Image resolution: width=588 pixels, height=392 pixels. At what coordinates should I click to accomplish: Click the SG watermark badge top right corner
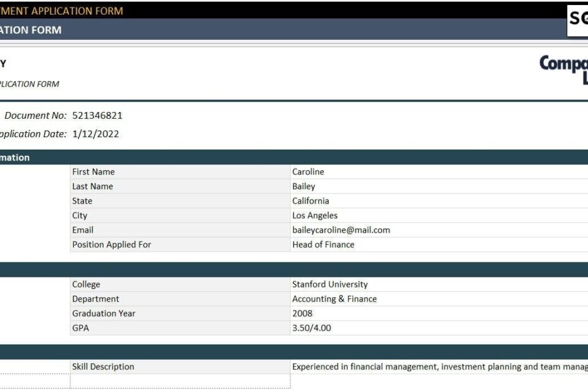click(579, 18)
